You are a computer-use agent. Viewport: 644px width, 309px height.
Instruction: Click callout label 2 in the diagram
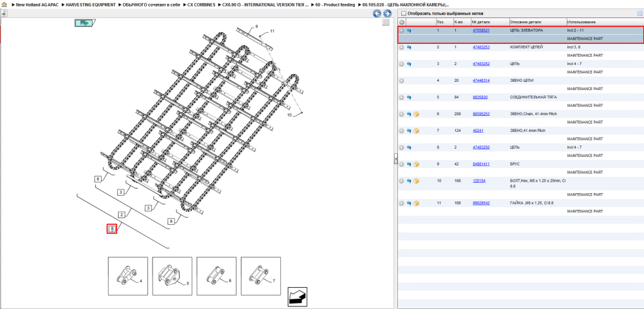click(x=122, y=214)
